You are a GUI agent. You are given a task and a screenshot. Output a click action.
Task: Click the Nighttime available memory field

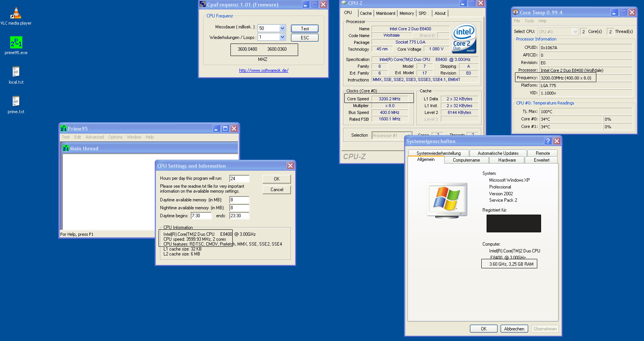(x=240, y=208)
